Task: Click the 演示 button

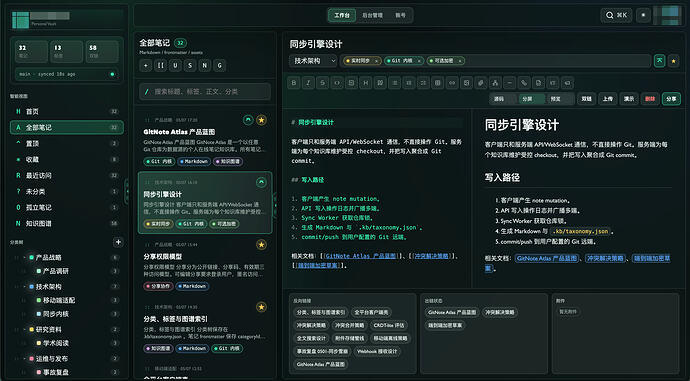Action: click(629, 99)
